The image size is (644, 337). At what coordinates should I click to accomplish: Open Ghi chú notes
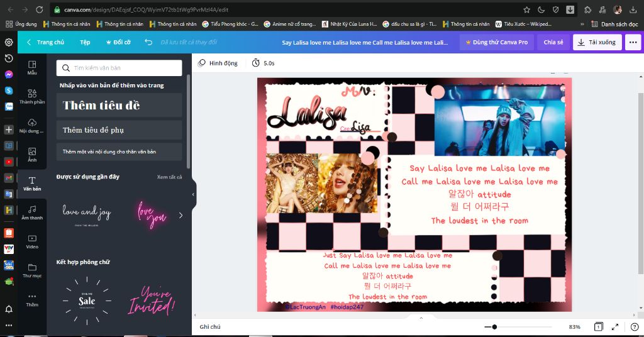pyautogui.click(x=210, y=327)
